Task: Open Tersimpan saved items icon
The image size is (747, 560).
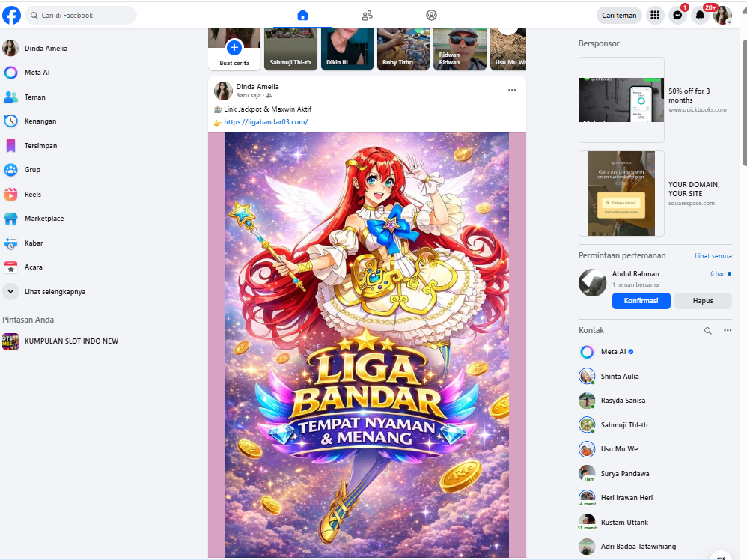Action: [11, 145]
